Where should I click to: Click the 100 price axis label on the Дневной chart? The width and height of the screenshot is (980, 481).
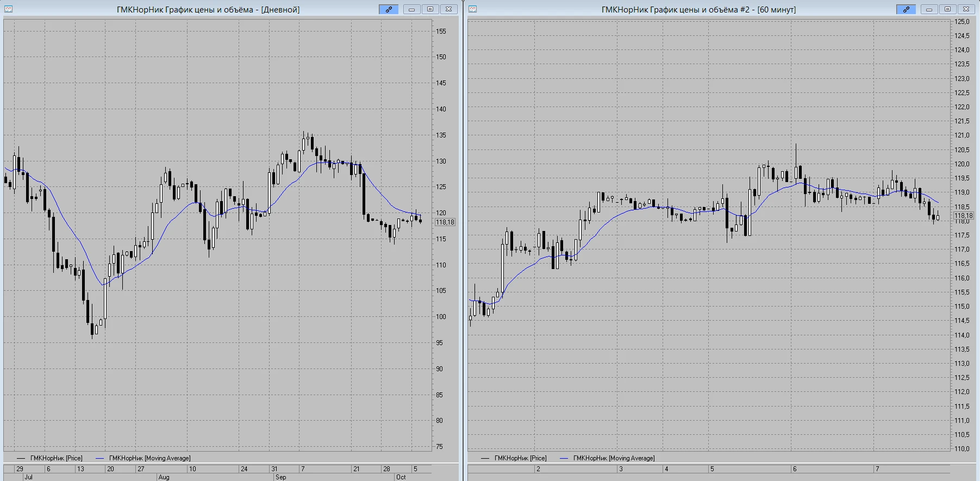pyautogui.click(x=441, y=317)
